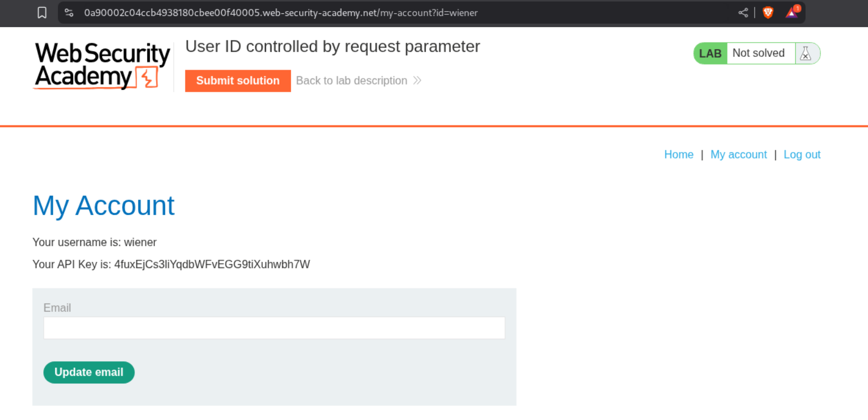Click the Brave Rewards triangle icon
This screenshot has width=868, height=420.
coord(792,12)
